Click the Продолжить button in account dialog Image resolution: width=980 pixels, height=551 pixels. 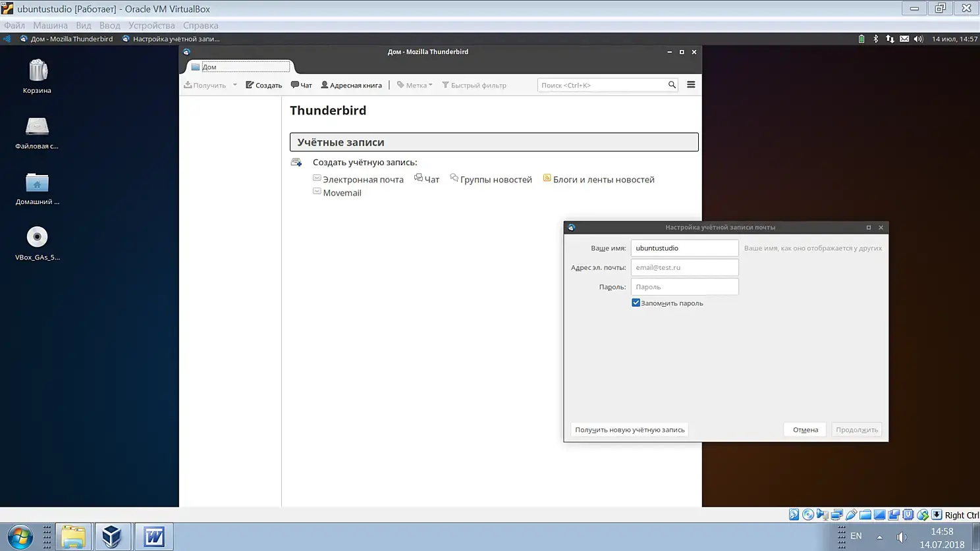(857, 430)
